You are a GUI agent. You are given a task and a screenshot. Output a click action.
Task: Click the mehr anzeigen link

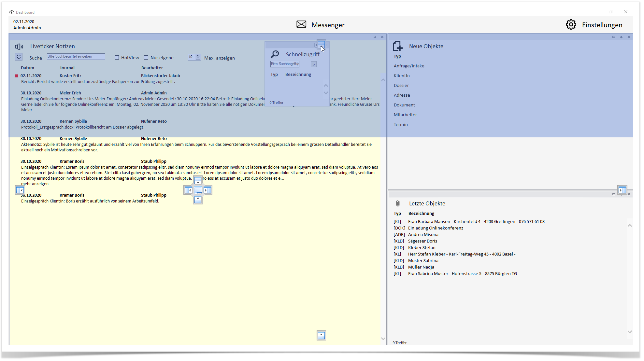35,184
